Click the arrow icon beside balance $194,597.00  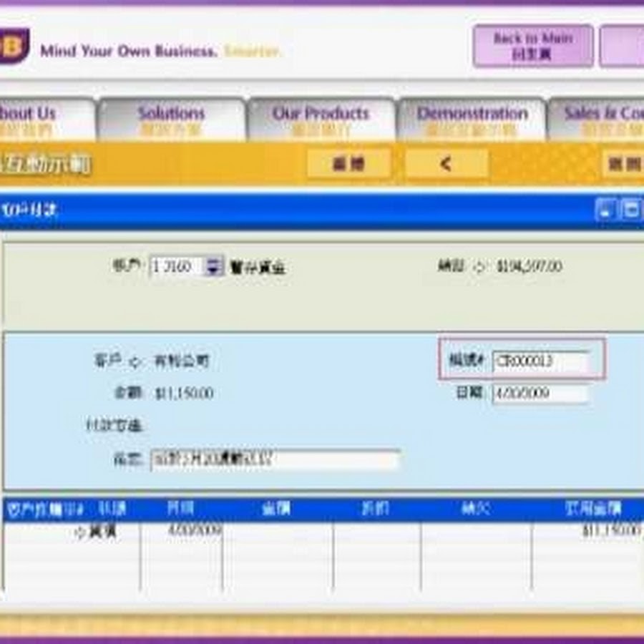[x=479, y=267]
